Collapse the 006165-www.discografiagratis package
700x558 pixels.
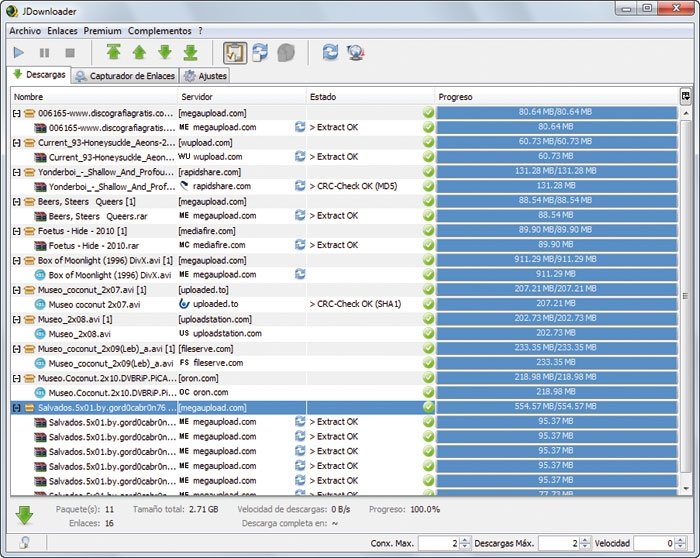click(17, 113)
